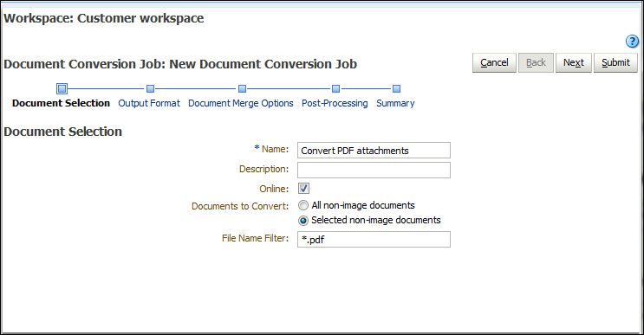644x335 pixels.
Task: Click the Summary step marker square
Action: (396, 88)
